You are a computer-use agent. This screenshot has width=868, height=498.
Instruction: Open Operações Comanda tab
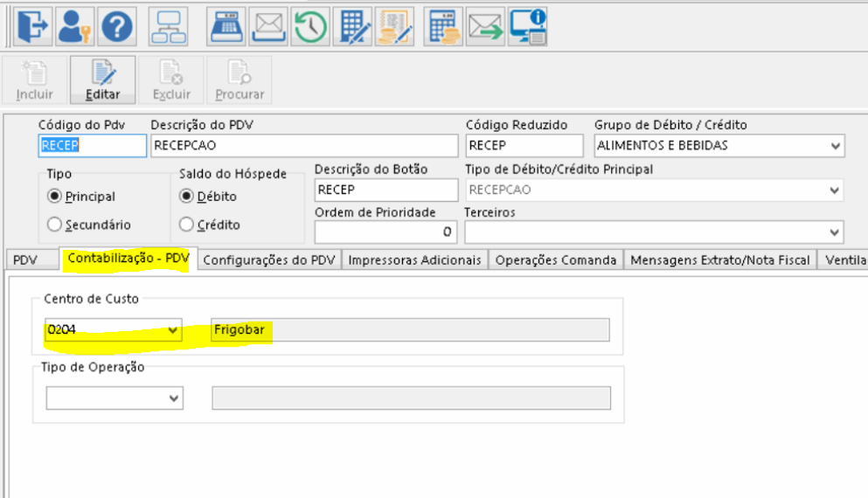[x=556, y=259]
